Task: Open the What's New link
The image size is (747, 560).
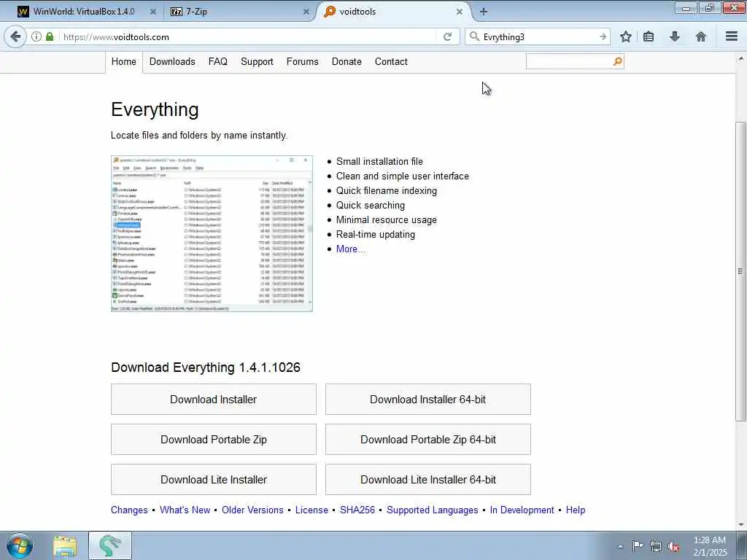Action: pyautogui.click(x=185, y=510)
